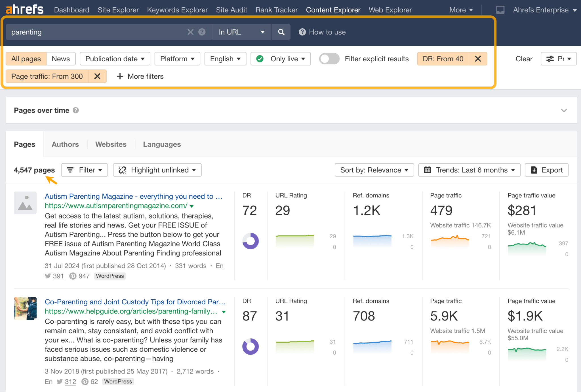
Task: Open the Platform dropdown filter
Action: (177, 59)
